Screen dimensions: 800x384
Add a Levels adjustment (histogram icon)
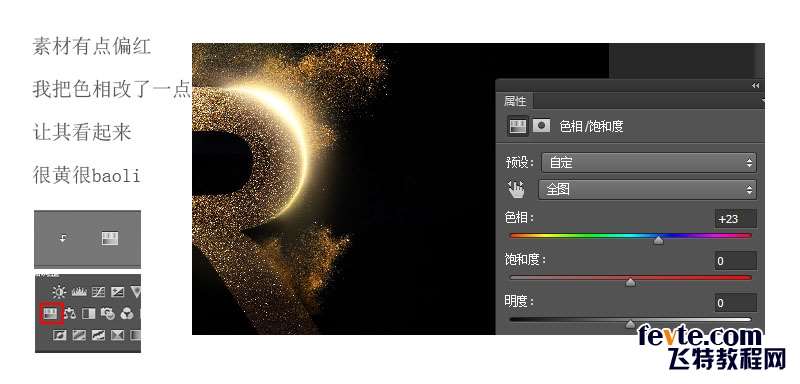click(79, 292)
